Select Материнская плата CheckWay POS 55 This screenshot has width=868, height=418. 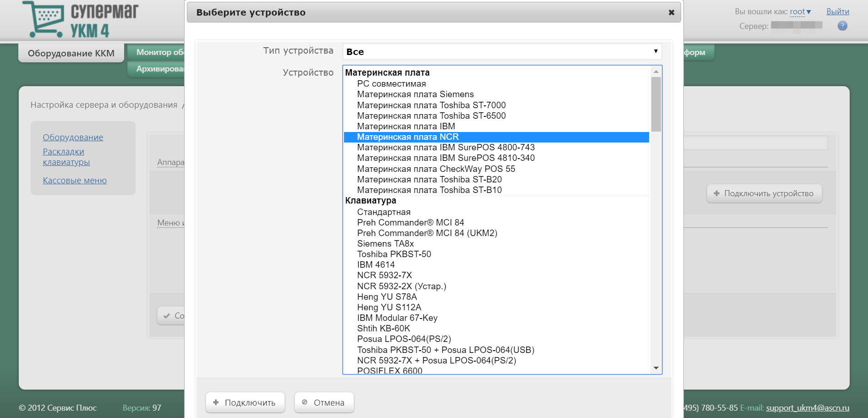tap(497, 169)
